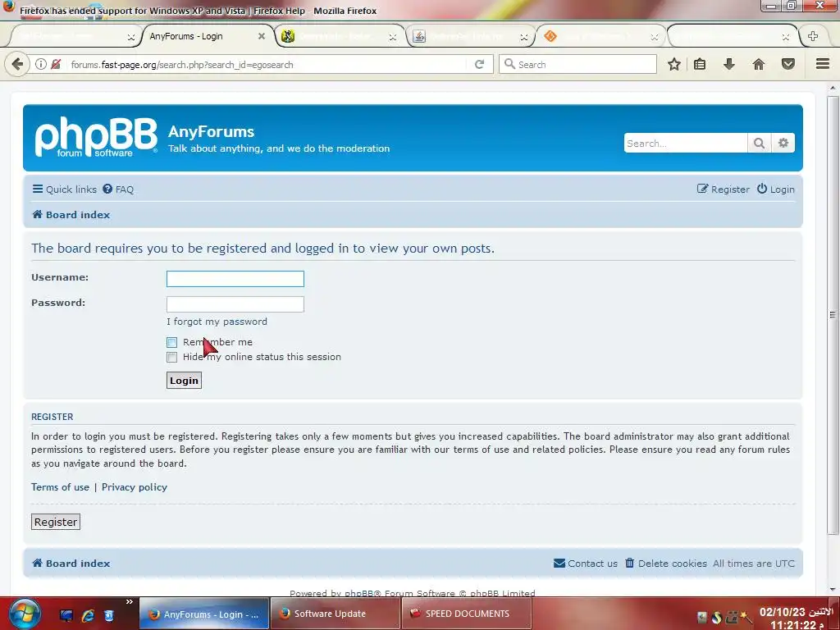Close the tab with the orange diamond favicon

click(654, 37)
